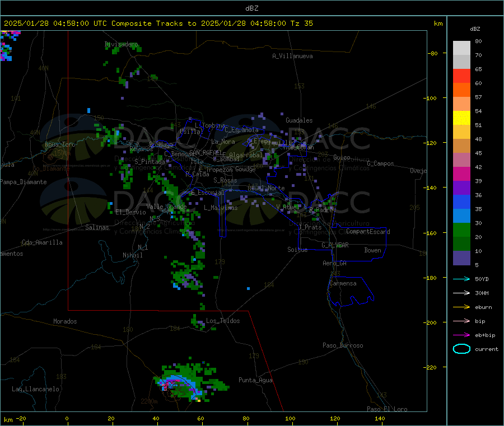Screen dimensions: 504x426
Task: Select the 65 dBZ red color swatch
Action: pyautogui.click(x=461, y=76)
